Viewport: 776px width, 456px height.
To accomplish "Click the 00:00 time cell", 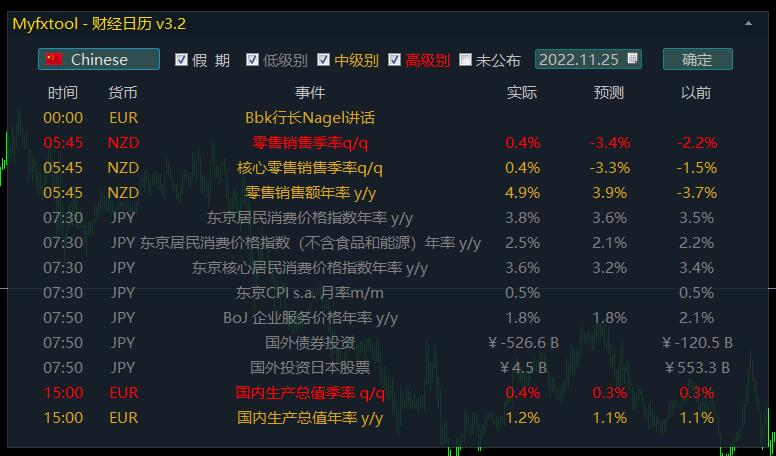I will click(63, 118).
